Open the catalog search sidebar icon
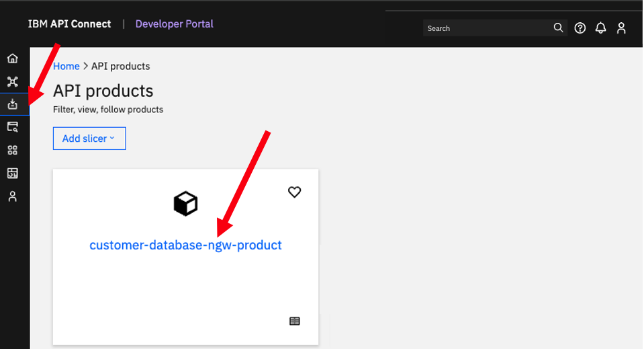Screen dimensions: 644x349 pos(12,127)
